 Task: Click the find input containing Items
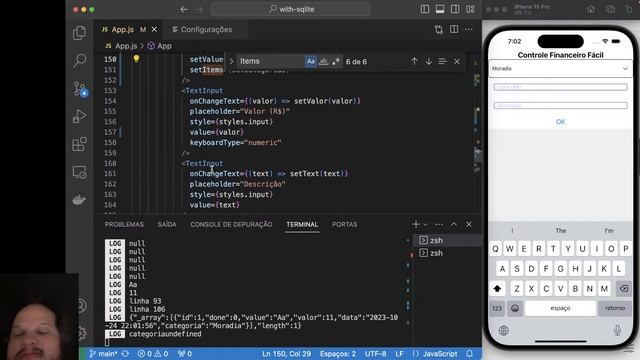coord(270,61)
